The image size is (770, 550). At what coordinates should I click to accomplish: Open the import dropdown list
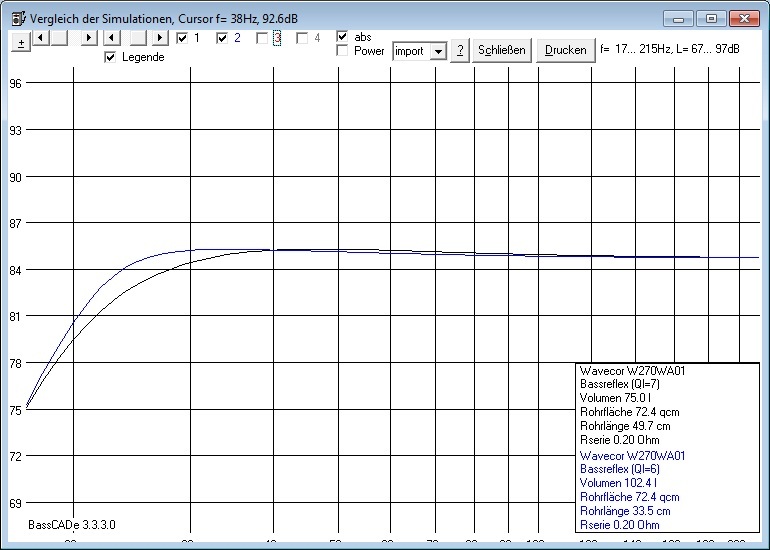tap(437, 51)
